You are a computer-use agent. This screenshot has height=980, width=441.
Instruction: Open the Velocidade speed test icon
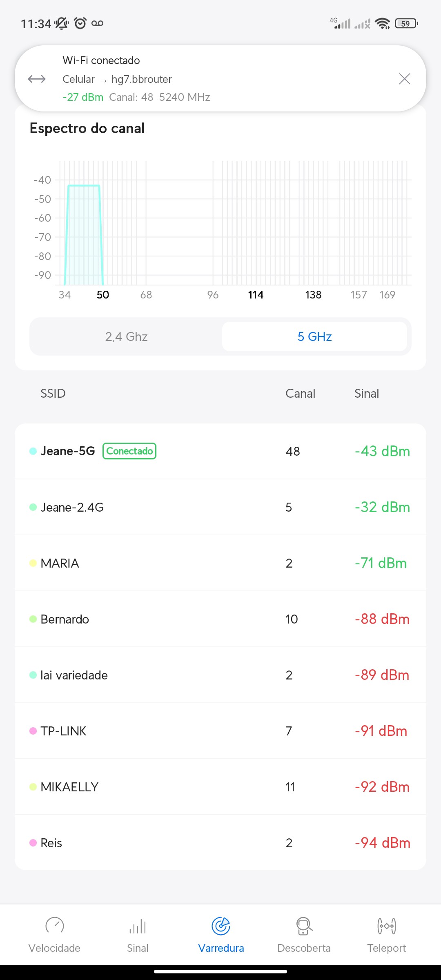click(54, 926)
